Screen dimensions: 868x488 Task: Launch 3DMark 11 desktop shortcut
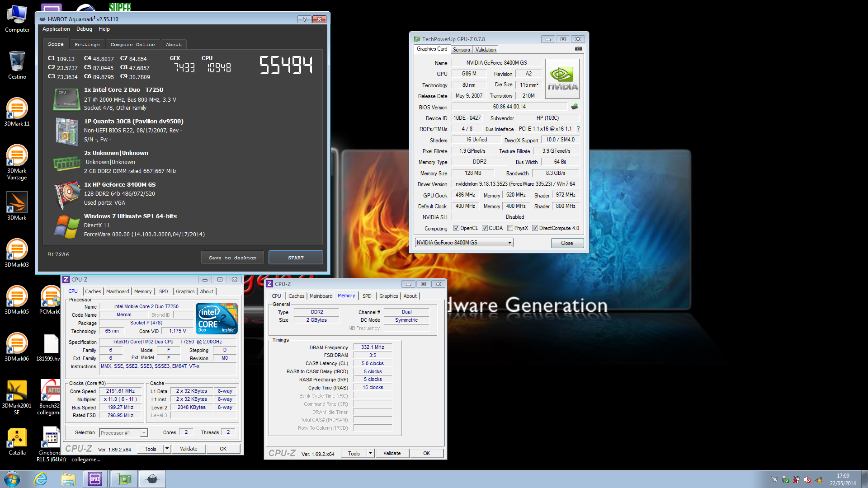pyautogui.click(x=17, y=112)
